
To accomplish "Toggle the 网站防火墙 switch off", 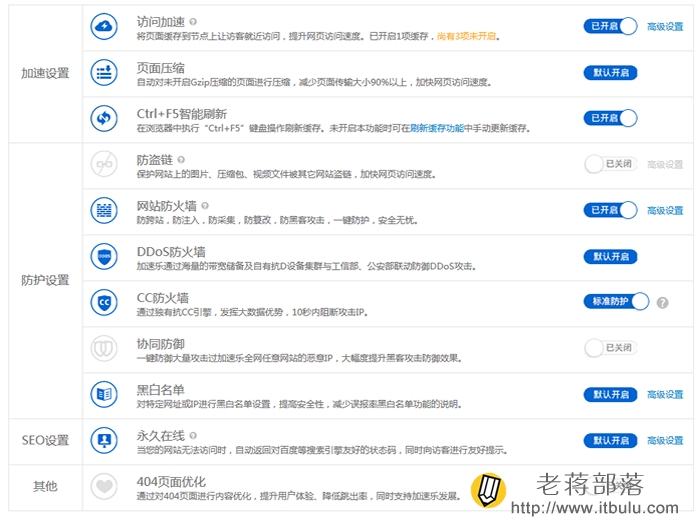I will pyautogui.click(x=610, y=210).
